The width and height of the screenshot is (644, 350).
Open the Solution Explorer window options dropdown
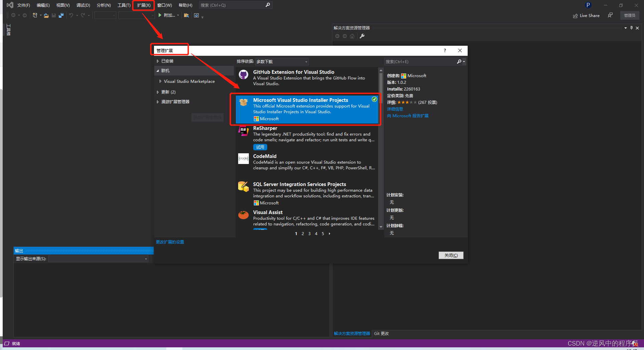pyautogui.click(x=625, y=28)
